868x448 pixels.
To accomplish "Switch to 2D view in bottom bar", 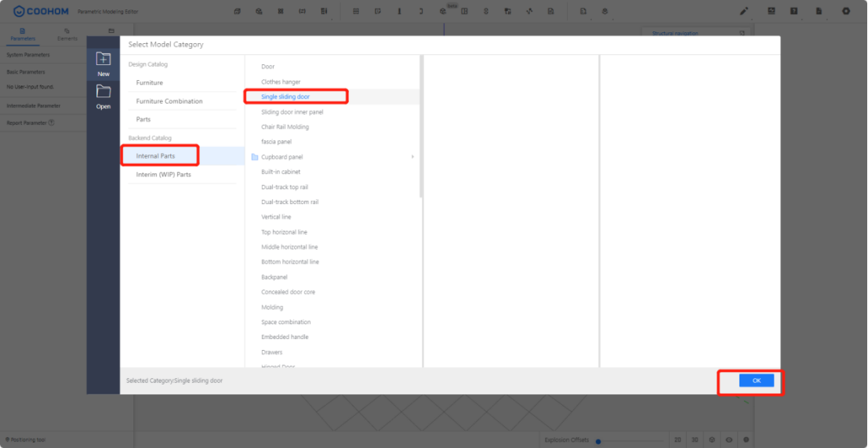I will [x=677, y=439].
